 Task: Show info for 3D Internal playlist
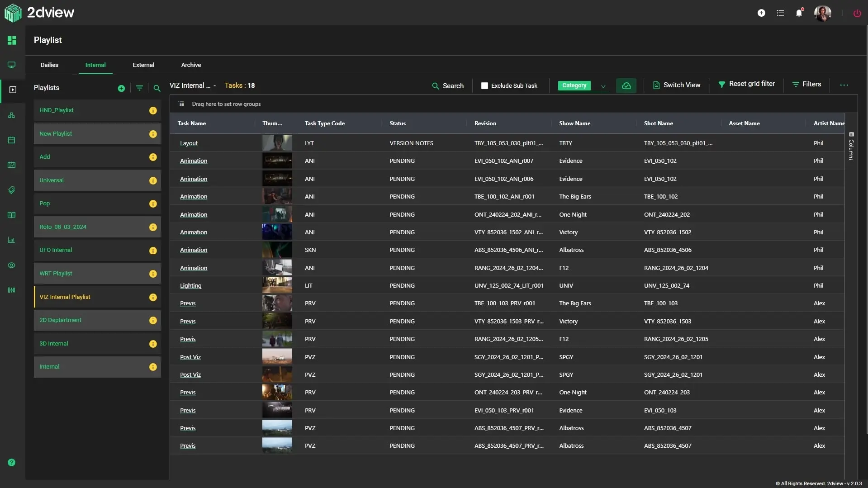[153, 344]
